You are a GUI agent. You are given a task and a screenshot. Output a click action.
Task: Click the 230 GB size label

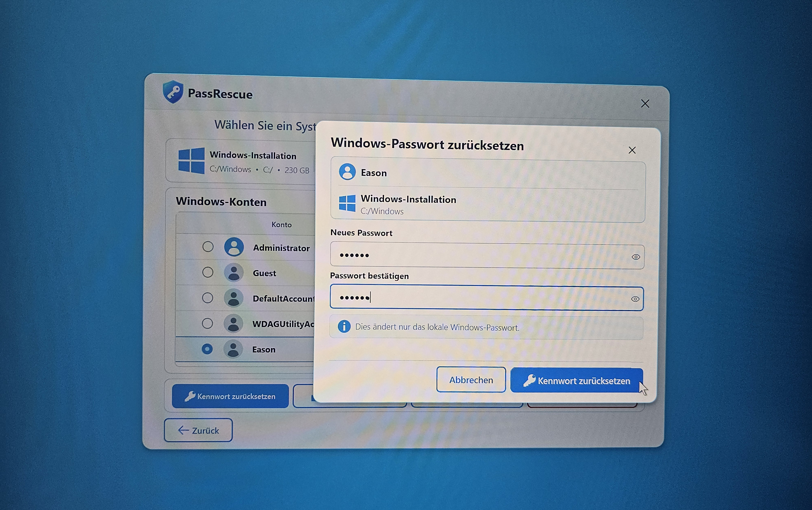tap(297, 170)
